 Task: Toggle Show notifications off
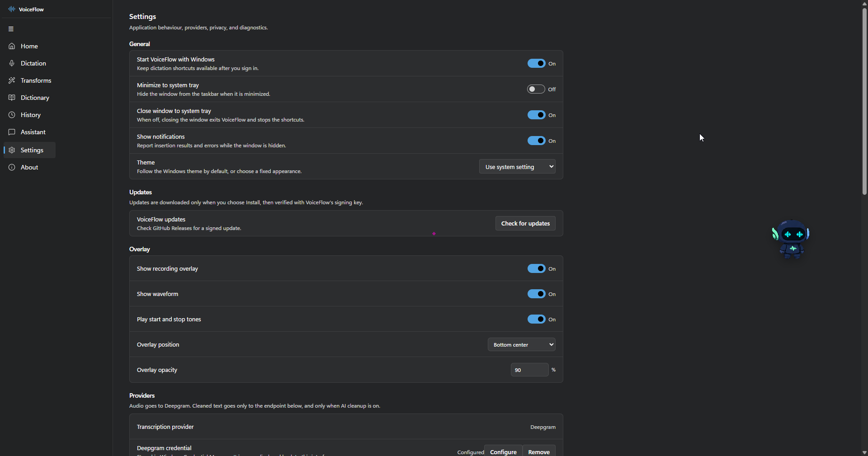(536, 141)
